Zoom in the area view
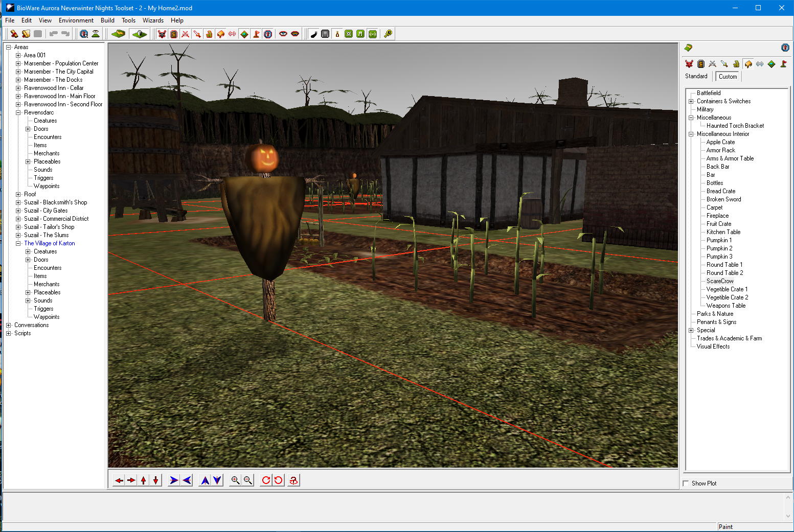The image size is (794, 532). (235, 480)
